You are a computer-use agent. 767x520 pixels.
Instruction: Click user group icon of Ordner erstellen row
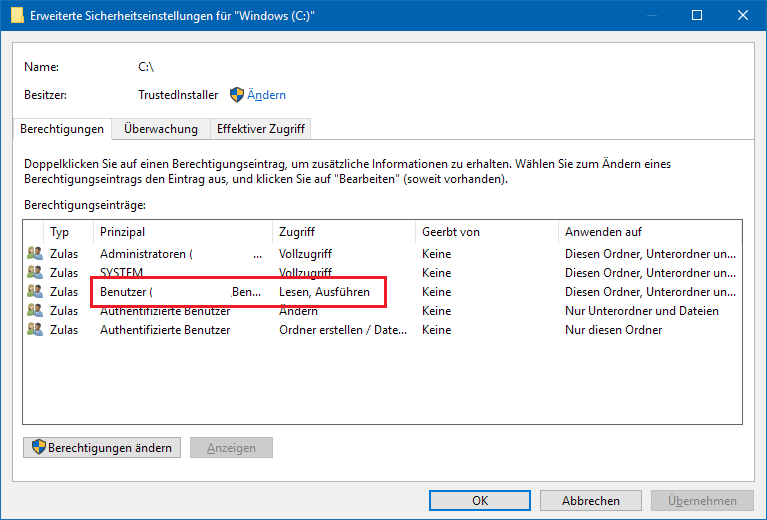tap(35, 329)
